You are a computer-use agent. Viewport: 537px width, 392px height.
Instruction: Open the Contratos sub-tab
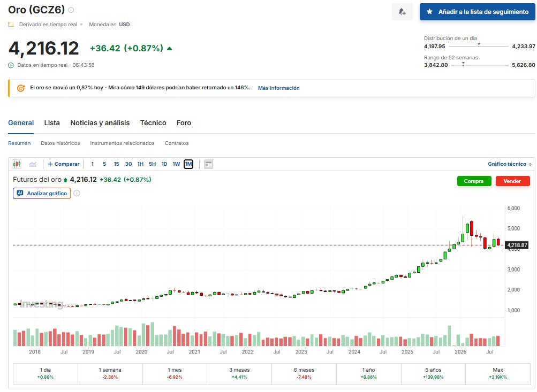(177, 143)
